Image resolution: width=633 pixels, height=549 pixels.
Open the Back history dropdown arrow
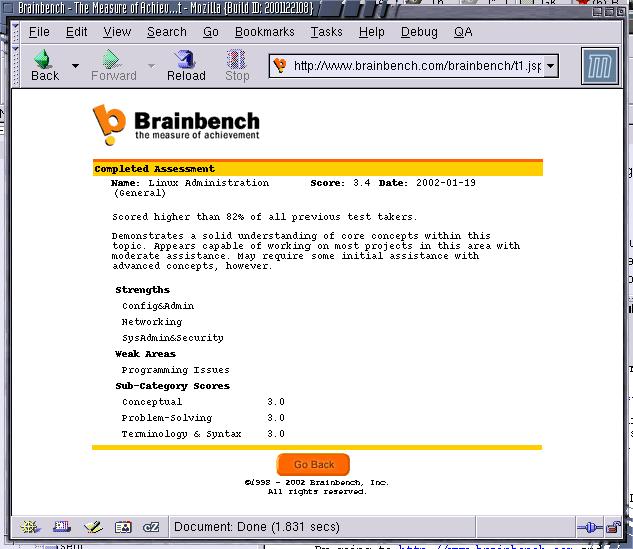pyautogui.click(x=75, y=65)
